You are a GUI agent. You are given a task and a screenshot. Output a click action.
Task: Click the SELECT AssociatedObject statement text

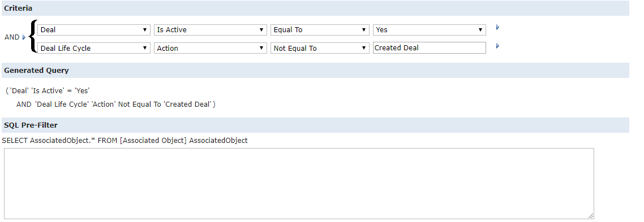click(125, 140)
